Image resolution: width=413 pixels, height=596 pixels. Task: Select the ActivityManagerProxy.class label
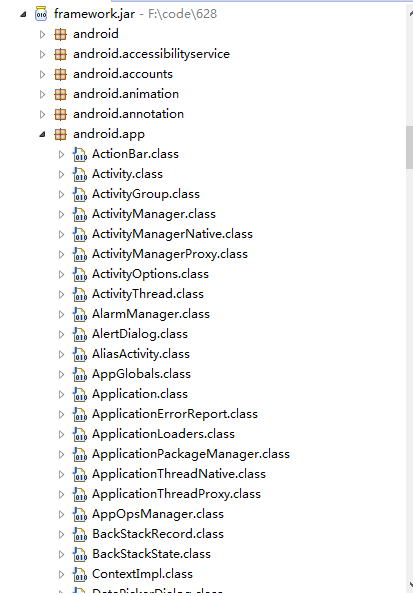tap(170, 254)
